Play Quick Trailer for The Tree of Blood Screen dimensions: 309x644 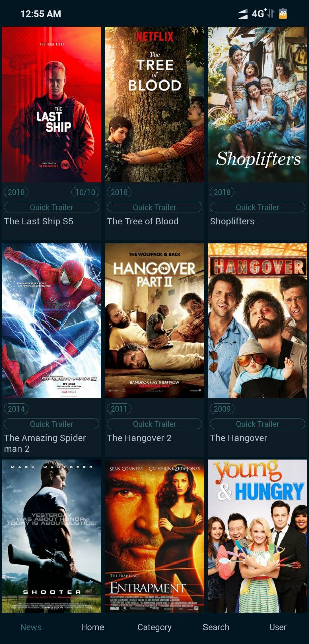[x=154, y=207]
